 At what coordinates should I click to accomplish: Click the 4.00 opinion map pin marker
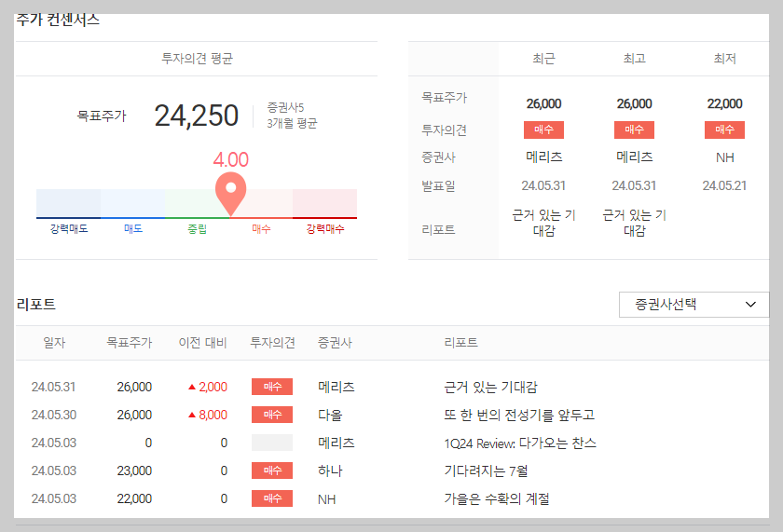[231, 194]
